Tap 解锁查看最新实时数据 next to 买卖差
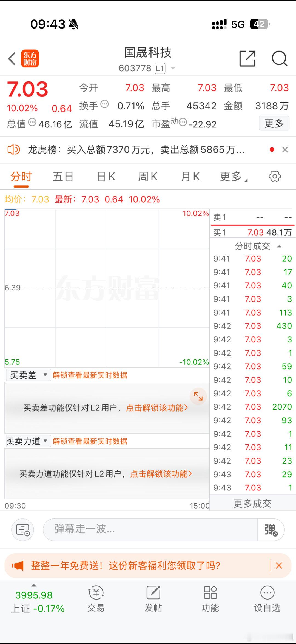The height and width of the screenshot is (644, 296). tap(90, 375)
